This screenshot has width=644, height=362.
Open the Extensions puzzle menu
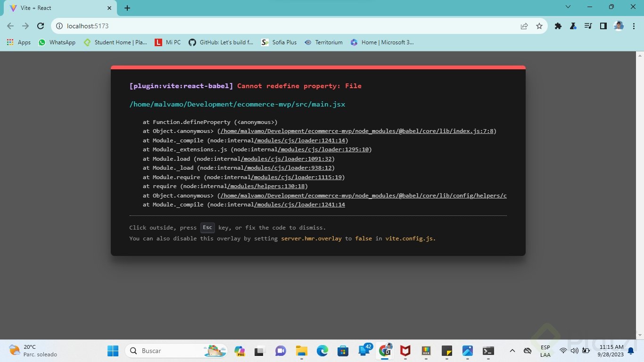(x=558, y=26)
